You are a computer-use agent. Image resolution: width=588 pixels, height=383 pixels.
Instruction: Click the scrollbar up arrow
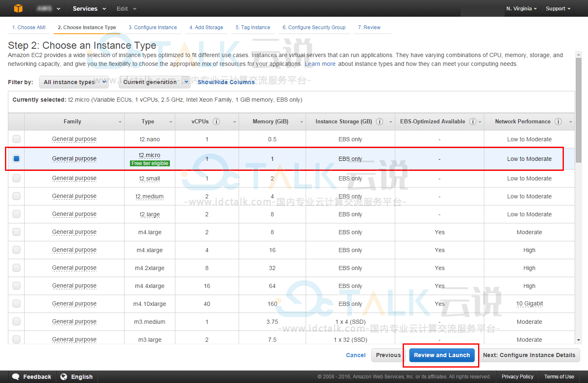coord(578,54)
